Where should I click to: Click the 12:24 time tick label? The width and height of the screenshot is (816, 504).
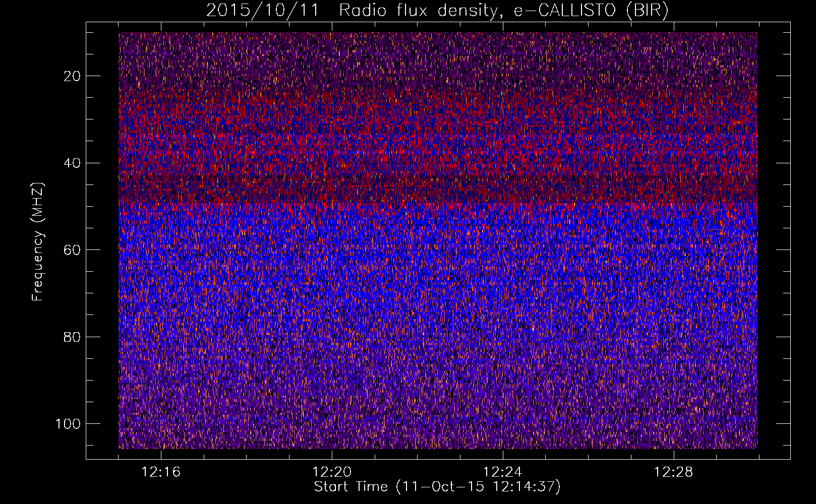pyautogui.click(x=503, y=472)
